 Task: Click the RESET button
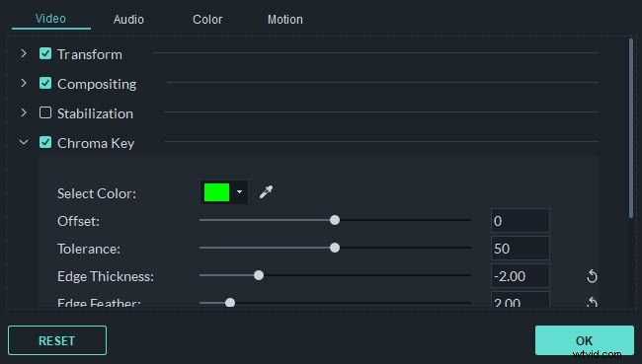pyautogui.click(x=57, y=340)
